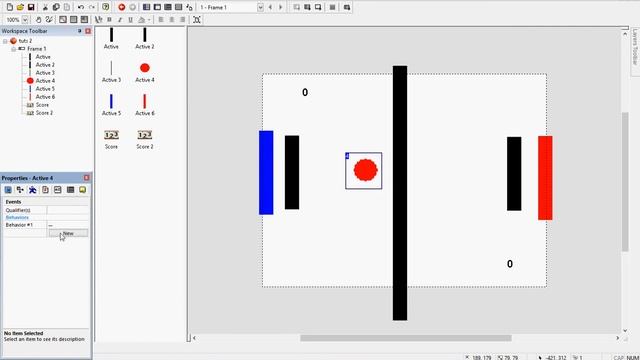This screenshot has height=360, width=640.
Task: Open the Settings tab in Properties
Action: [8, 190]
